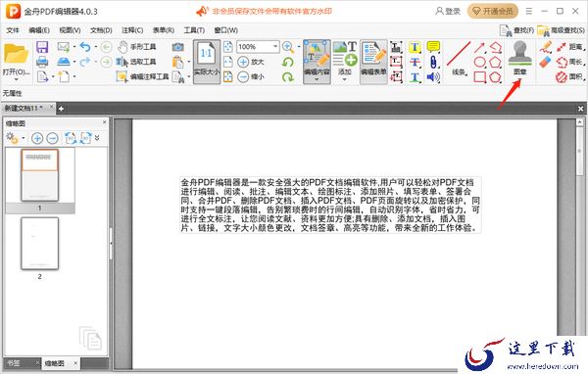
Task: Add a new document tab with plus
Action: point(61,109)
